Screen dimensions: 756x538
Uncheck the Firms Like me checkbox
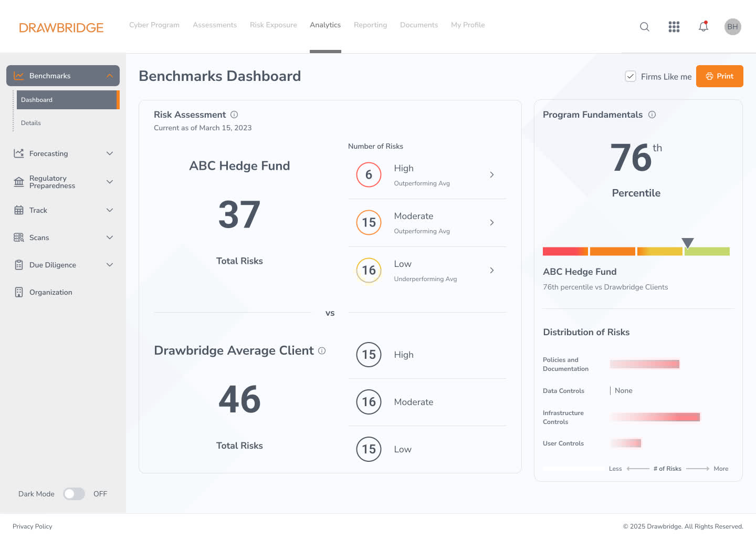pyautogui.click(x=631, y=76)
